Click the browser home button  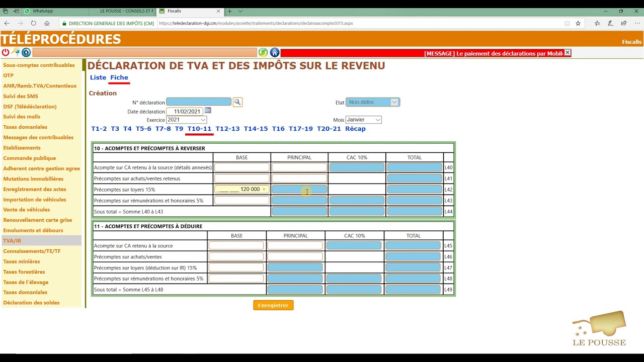(47, 23)
